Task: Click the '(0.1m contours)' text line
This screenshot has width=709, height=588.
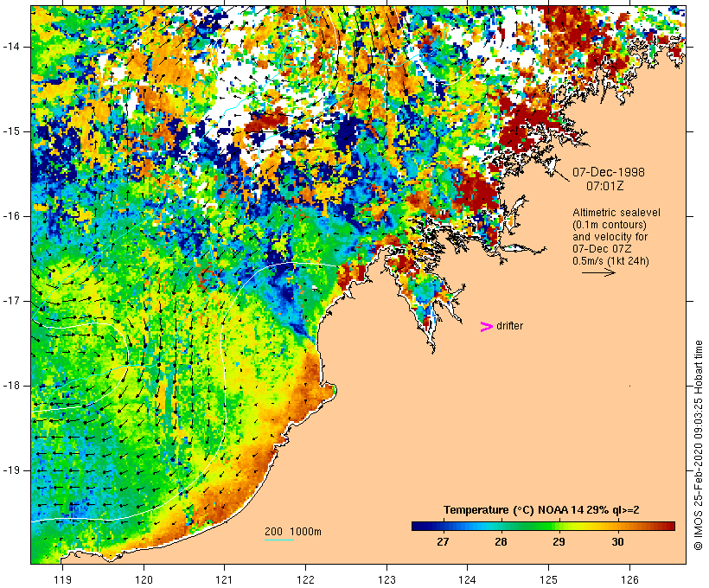Action: [x=610, y=225]
